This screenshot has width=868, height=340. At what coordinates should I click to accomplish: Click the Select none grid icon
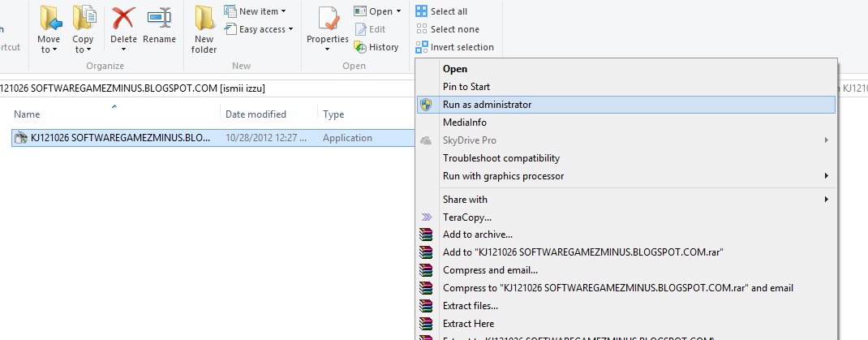(x=421, y=28)
